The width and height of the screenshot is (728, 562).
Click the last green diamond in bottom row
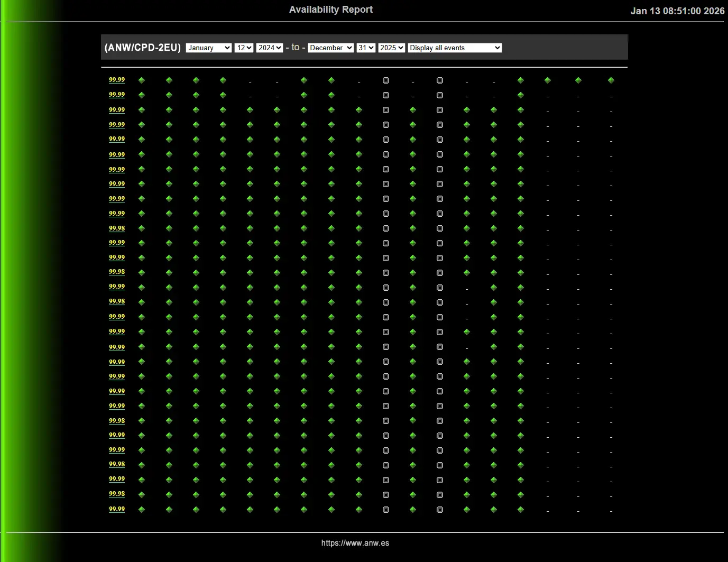[x=521, y=510]
